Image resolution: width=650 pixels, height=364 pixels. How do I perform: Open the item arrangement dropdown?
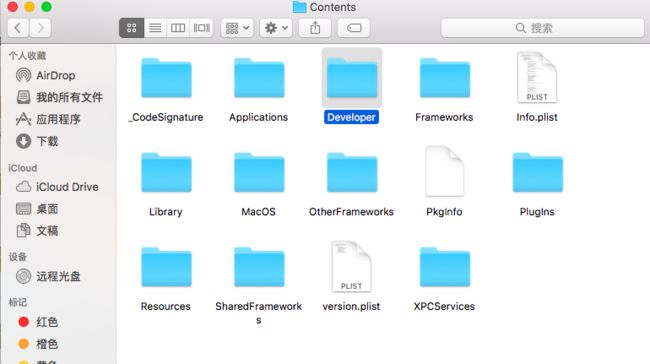click(237, 28)
